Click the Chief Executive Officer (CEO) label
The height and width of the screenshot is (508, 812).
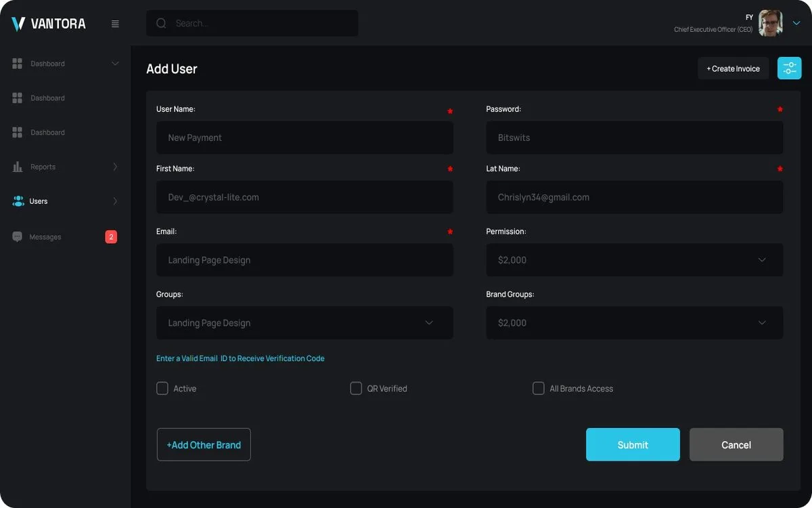click(x=713, y=29)
